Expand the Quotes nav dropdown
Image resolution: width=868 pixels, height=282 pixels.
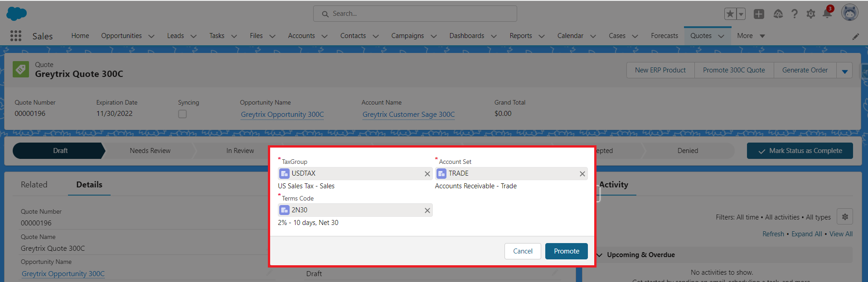[721, 36]
